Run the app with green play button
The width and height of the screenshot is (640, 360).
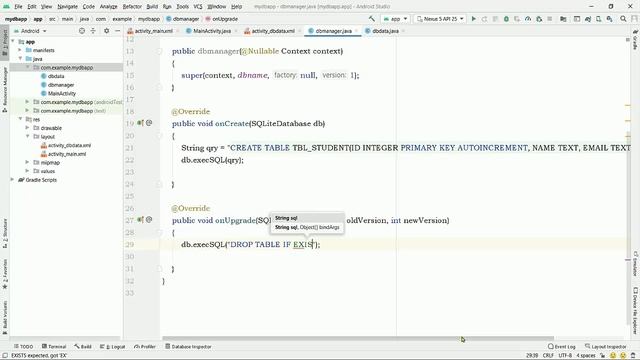473,19
